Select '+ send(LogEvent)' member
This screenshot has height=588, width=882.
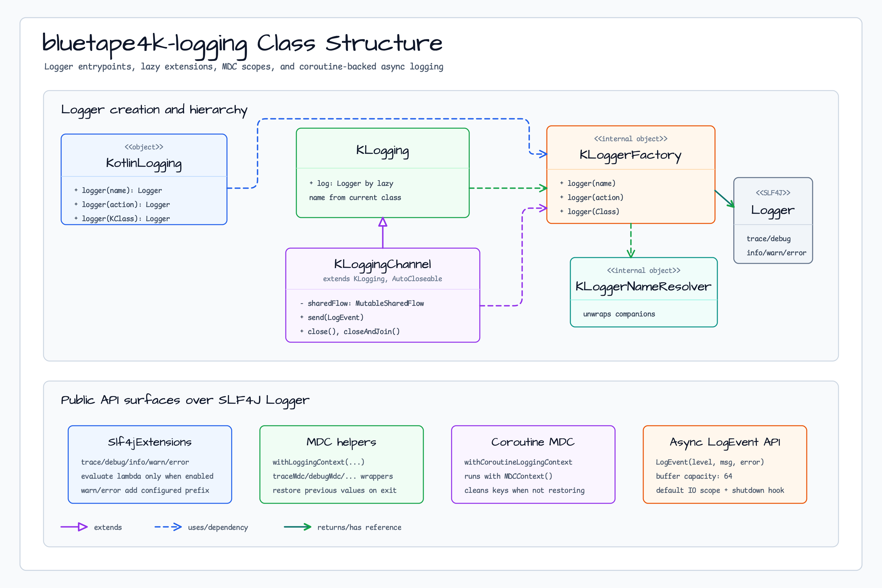(332, 318)
